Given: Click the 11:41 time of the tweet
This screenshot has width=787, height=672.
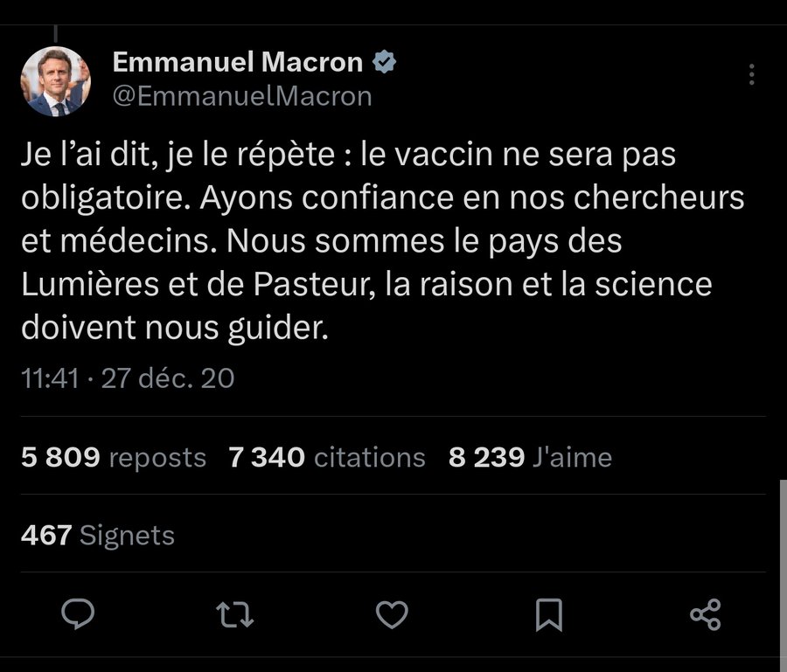Looking at the screenshot, I should [50, 378].
